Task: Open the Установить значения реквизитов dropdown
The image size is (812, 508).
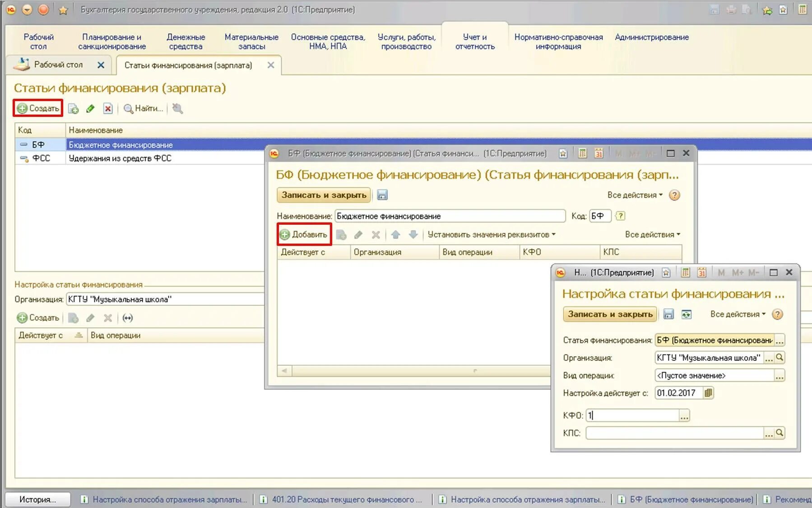Action: point(492,235)
